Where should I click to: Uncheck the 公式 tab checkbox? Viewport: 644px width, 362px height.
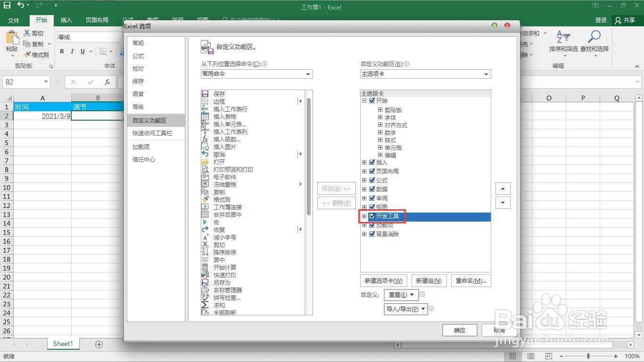[372, 180]
